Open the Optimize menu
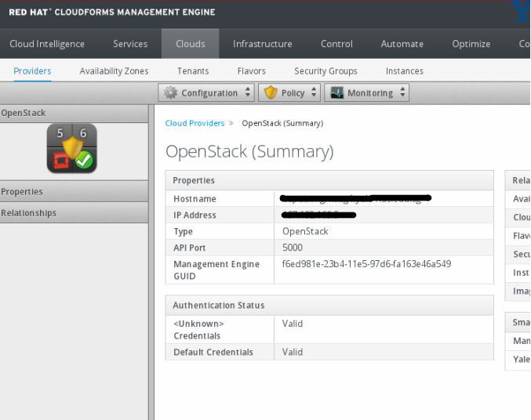Viewport: 531px width, 420px height. 471,44
